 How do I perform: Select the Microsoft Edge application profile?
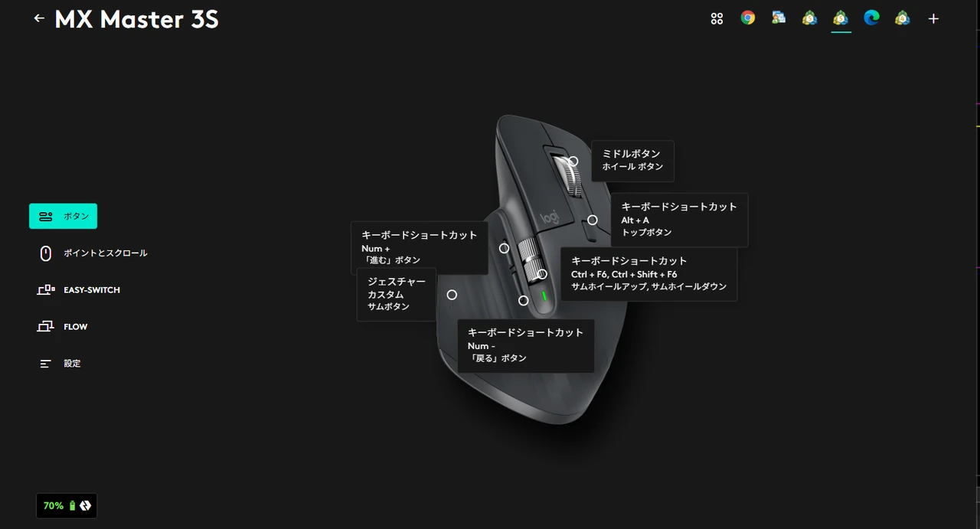pos(871,18)
